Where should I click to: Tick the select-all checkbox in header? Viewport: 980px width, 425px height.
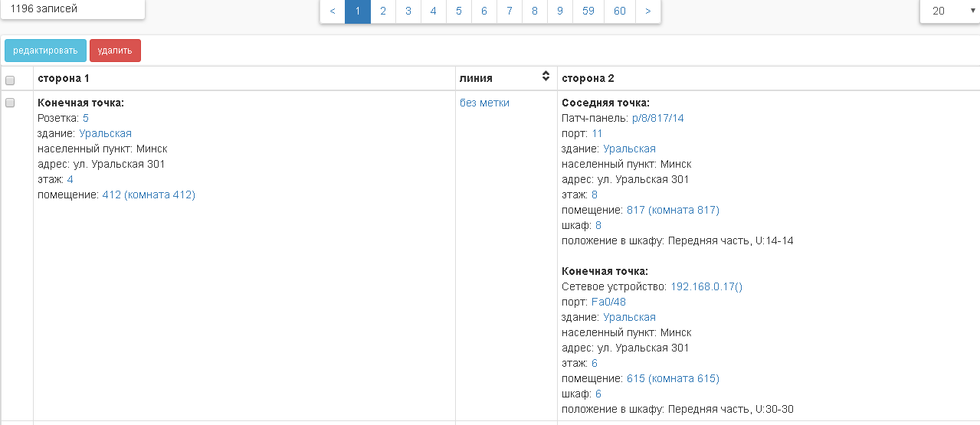tap(10, 80)
